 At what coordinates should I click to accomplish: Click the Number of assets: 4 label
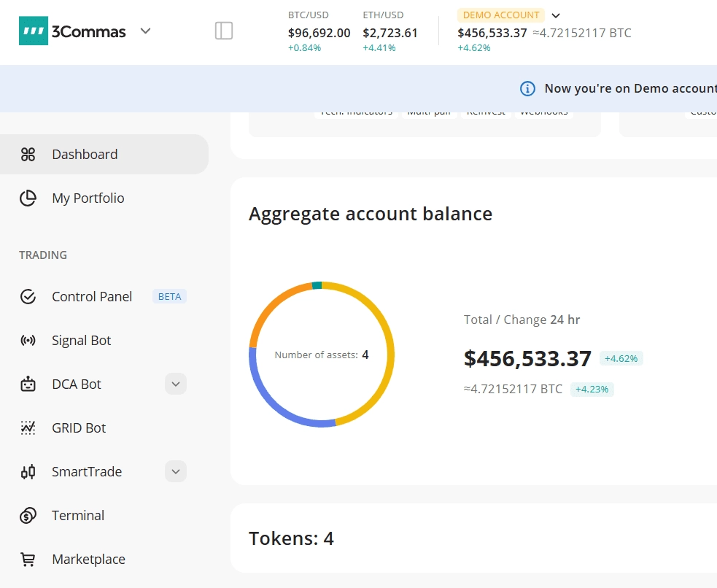(322, 355)
